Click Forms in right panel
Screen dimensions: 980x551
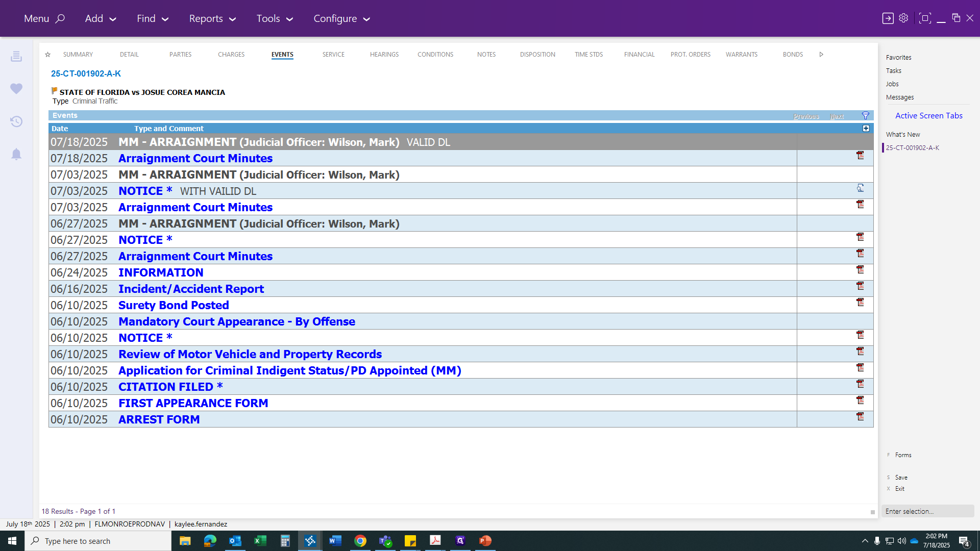click(x=903, y=455)
